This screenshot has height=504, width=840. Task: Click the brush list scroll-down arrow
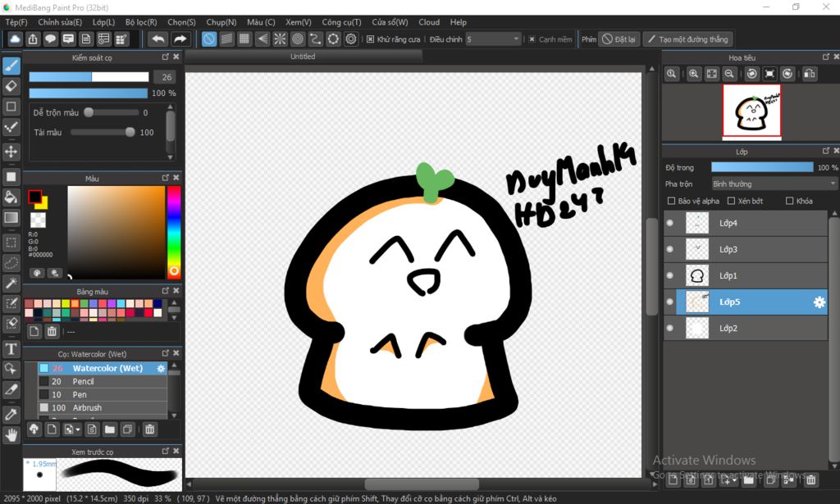[x=174, y=415]
